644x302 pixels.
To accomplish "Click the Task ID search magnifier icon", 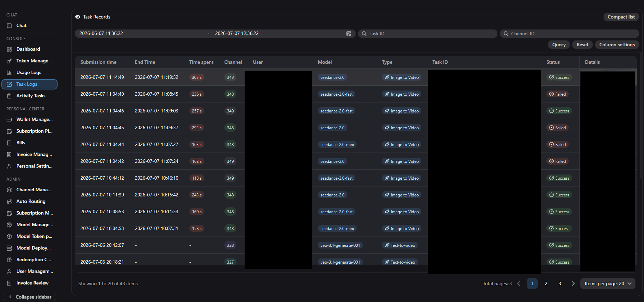I will tap(364, 34).
